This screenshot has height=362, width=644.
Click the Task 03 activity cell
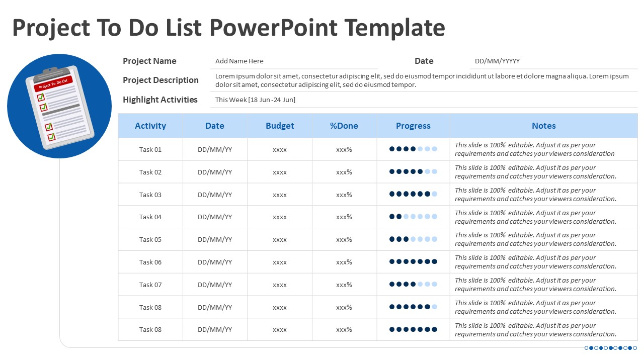(x=150, y=195)
